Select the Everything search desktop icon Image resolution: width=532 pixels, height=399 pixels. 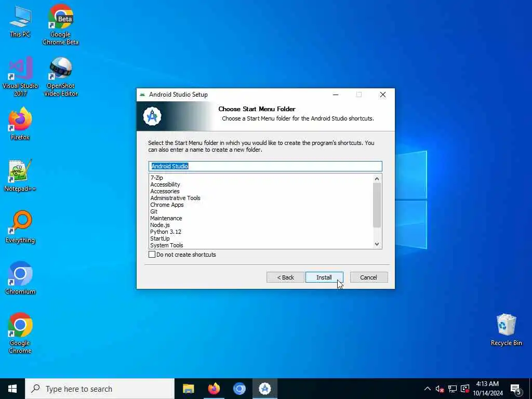20,227
